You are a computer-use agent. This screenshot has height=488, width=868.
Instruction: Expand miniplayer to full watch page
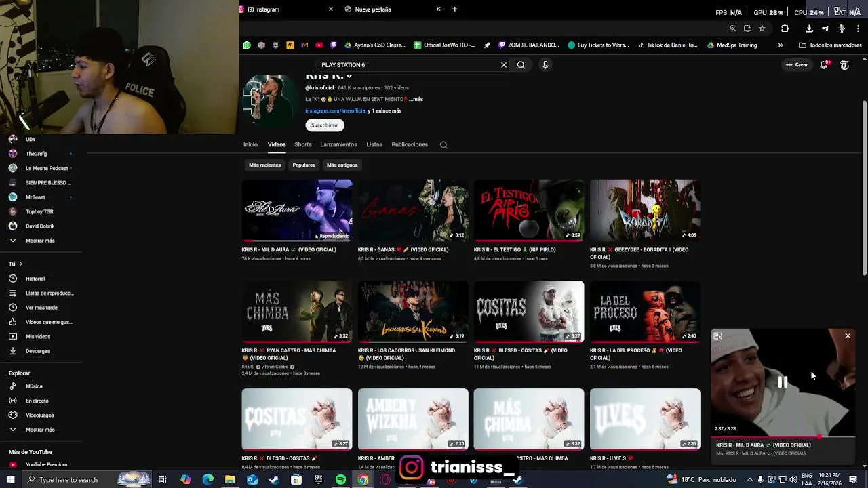click(x=717, y=336)
